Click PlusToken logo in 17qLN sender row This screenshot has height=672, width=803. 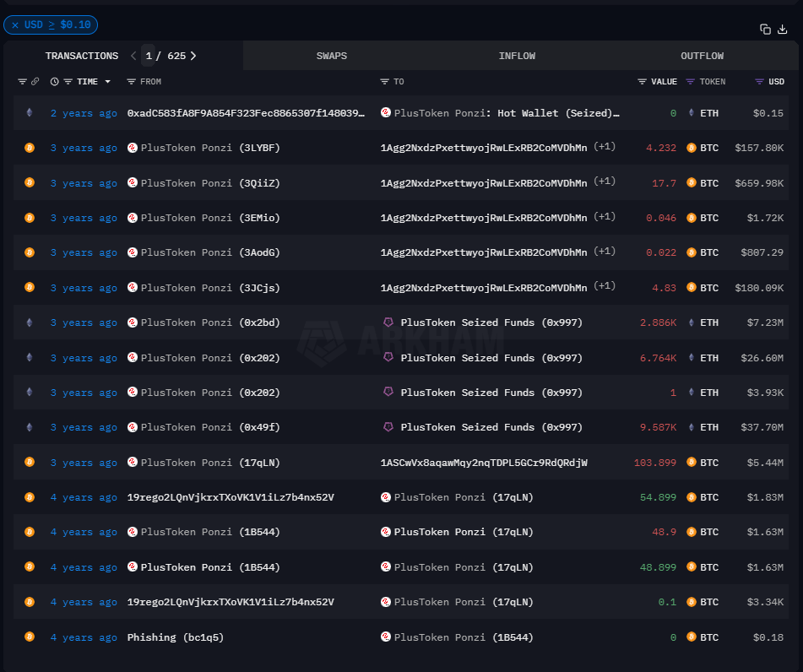click(x=132, y=462)
